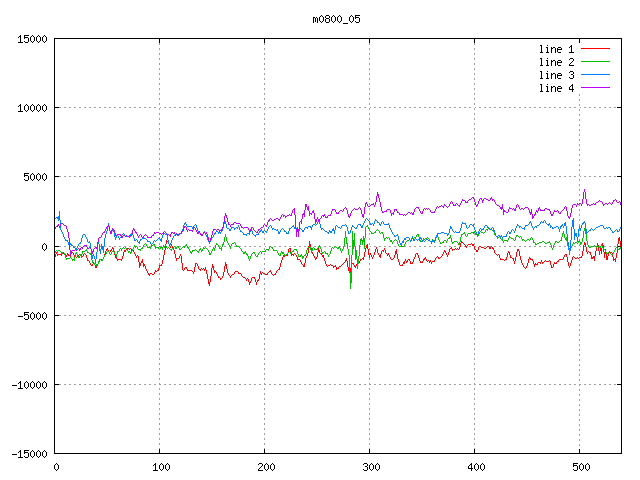Click the red sample beside line 1
This screenshot has height=480, width=640.
(x=595, y=49)
